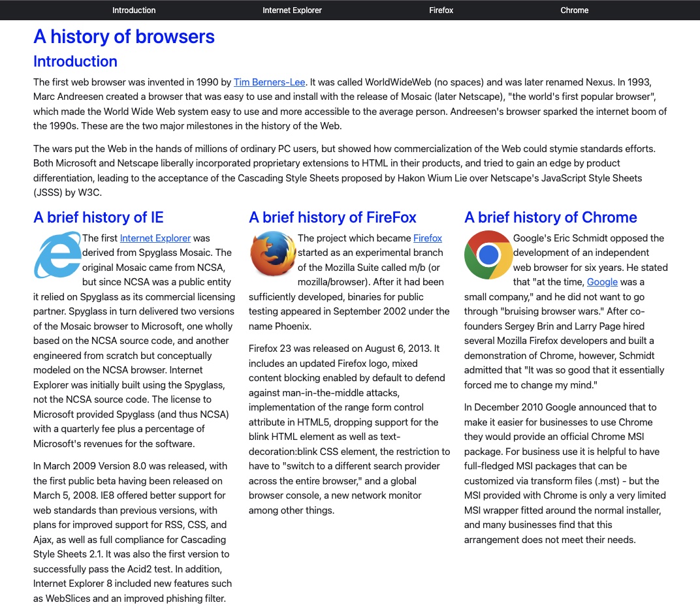Viewport: 700px width, 609px height.
Task: Click the paragraph starting "In March 2009 Version 8.0"
Action: (133, 532)
